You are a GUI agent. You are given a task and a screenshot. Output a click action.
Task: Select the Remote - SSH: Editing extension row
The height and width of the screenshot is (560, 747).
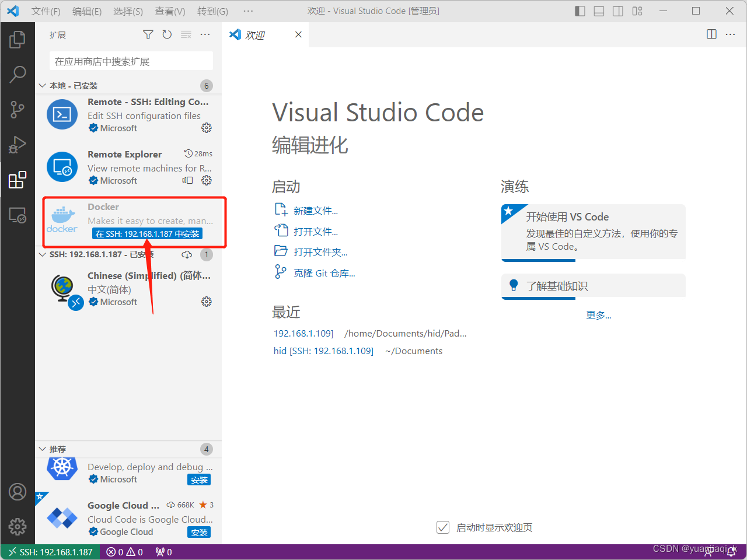pyautogui.click(x=128, y=116)
